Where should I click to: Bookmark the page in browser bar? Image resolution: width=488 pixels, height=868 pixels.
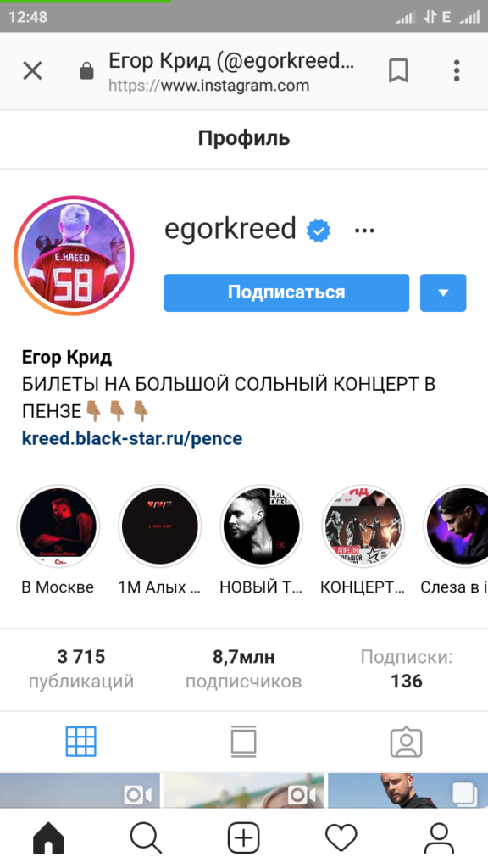click(398, 71)
